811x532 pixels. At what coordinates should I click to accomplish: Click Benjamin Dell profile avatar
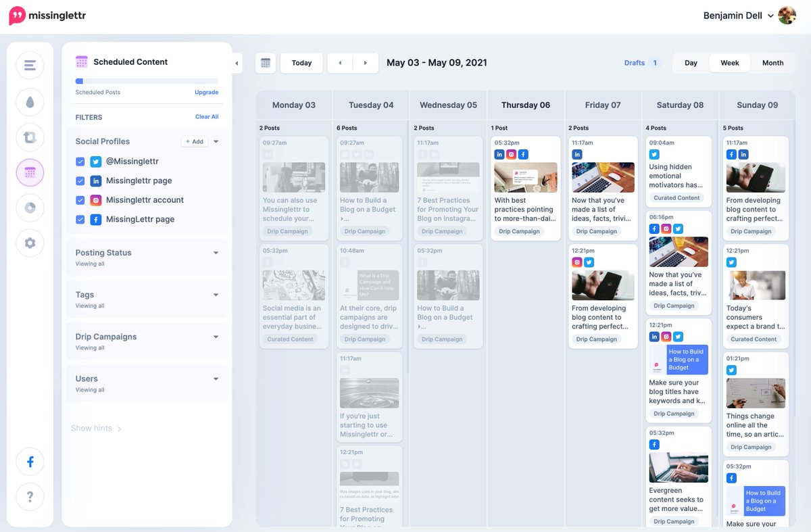pos(787,16)
